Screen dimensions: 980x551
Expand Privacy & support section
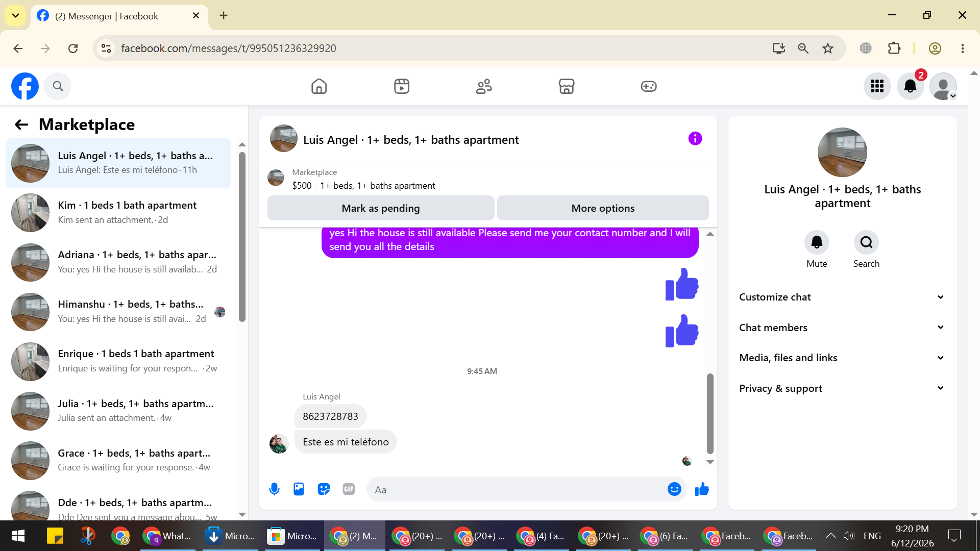842,388
